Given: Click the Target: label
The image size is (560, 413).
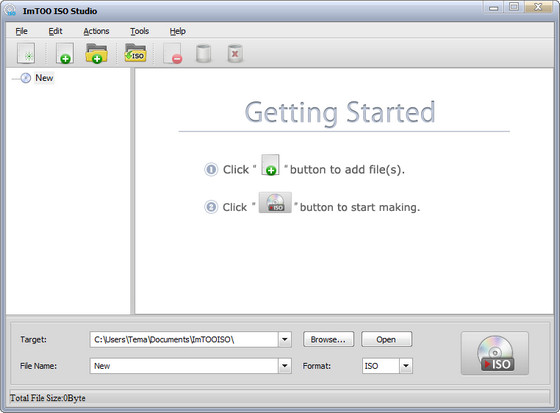Looking at the screenshot, I should [x=33, y=339].
